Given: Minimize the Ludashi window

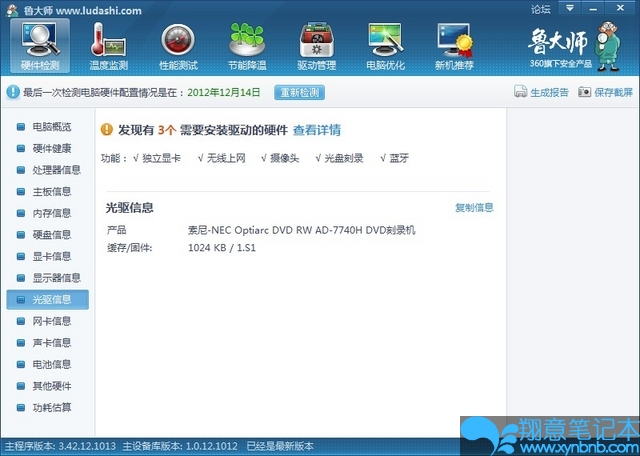Looking at the screenshot, I should pos(593,8).
